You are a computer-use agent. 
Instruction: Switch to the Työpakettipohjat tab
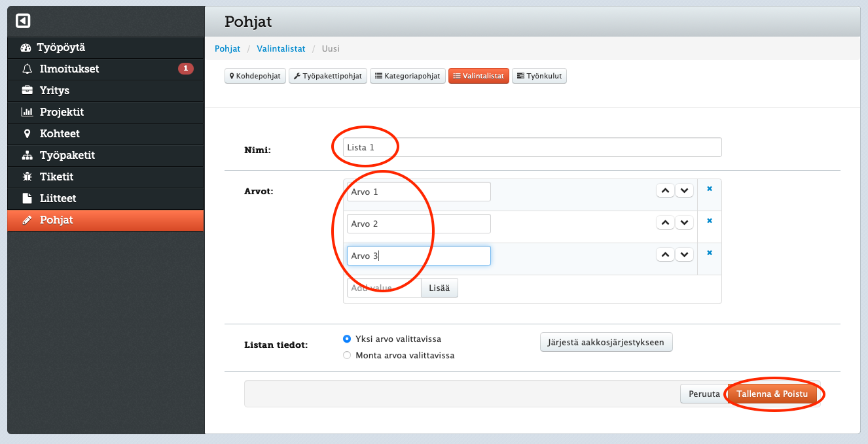(x=327, y=77)
